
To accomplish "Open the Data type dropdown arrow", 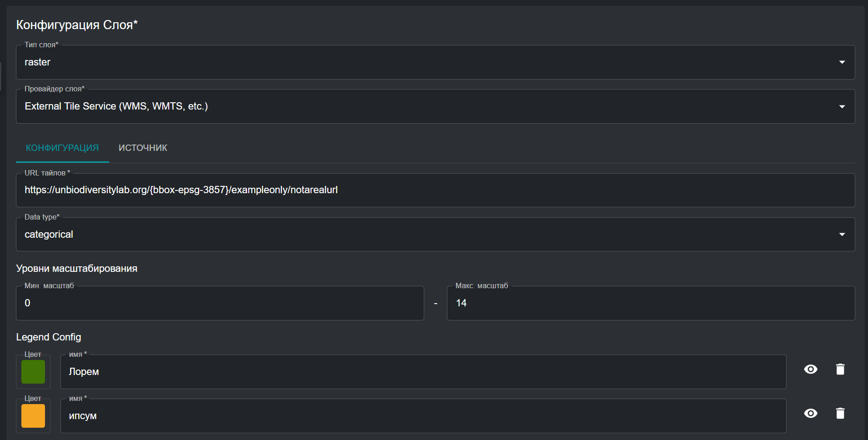I will tap(842, 235).
